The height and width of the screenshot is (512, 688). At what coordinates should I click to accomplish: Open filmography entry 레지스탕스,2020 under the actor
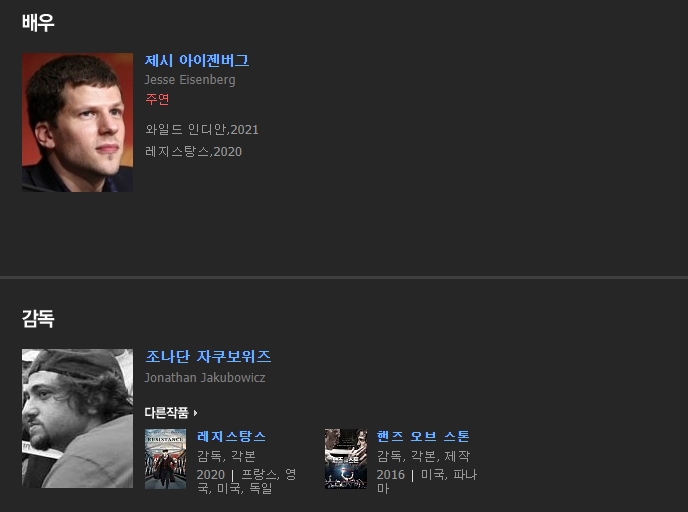coord(194,151)
